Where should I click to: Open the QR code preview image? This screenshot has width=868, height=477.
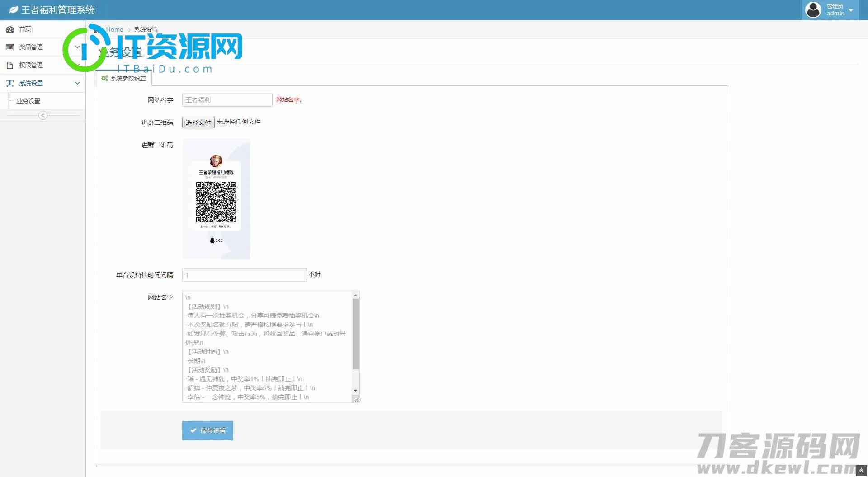pyautogui.click(x=216, y=198)
